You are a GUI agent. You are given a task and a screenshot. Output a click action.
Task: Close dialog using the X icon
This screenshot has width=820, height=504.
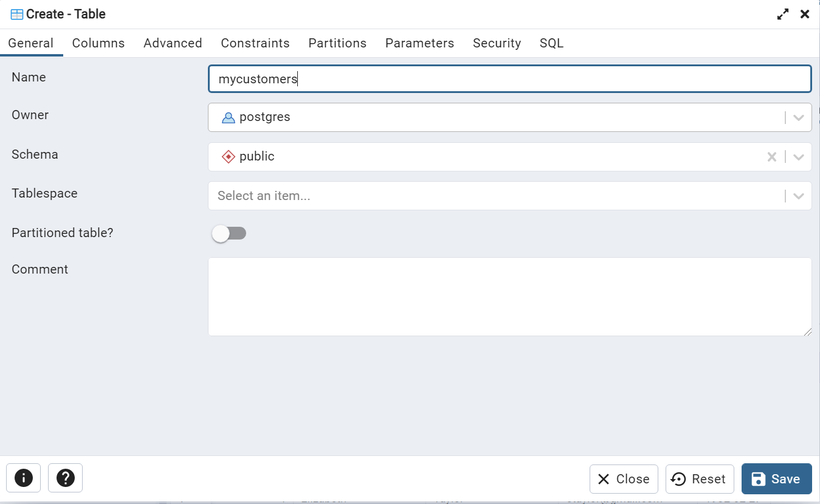pos(805,15)
